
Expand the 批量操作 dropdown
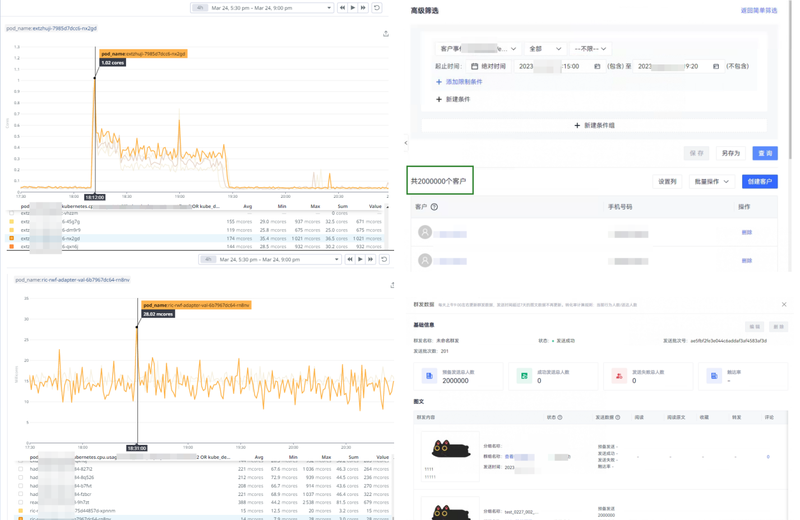tap(711, 182)
